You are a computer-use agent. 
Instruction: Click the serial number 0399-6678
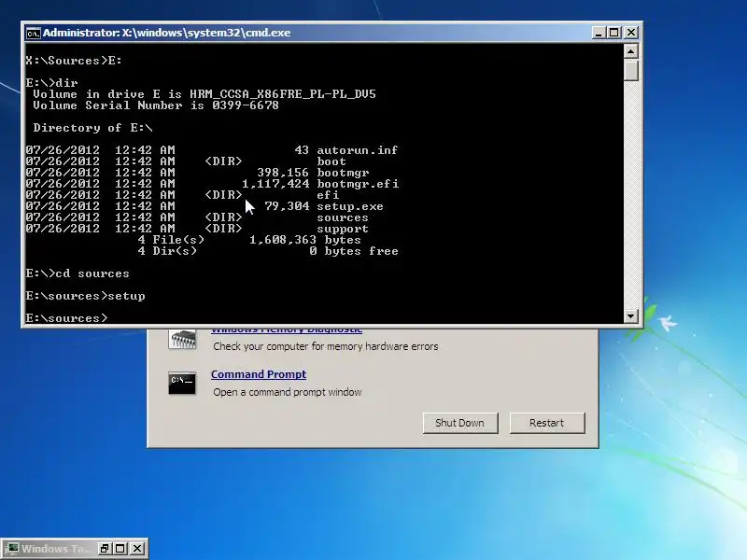point(246,105)
